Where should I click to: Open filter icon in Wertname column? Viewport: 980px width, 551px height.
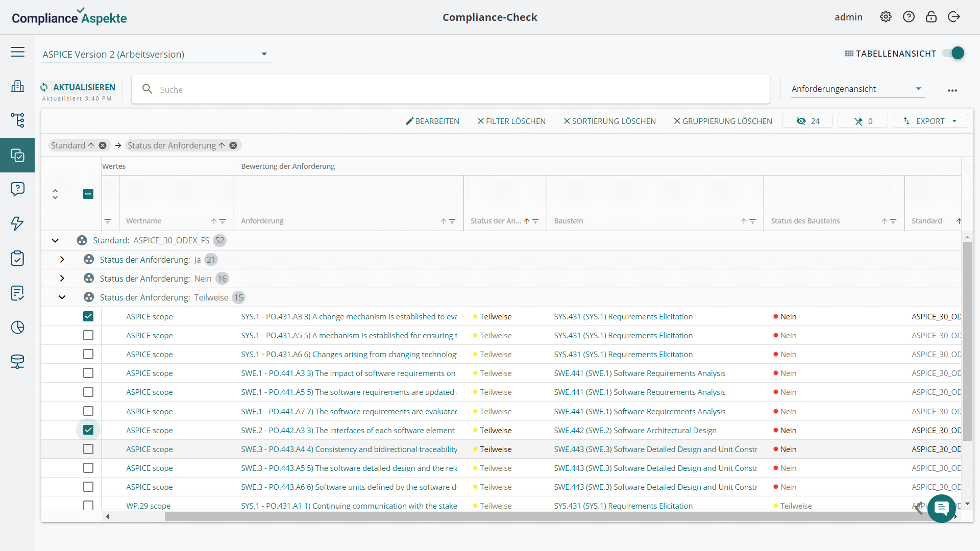223,221
